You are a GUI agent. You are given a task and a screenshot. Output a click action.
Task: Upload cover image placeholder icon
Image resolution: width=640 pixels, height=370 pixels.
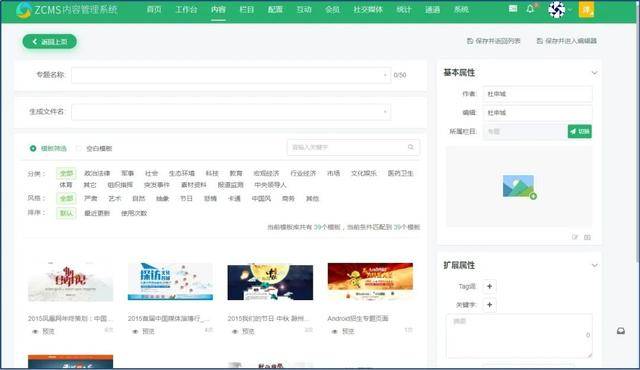[x=519, y=187]
